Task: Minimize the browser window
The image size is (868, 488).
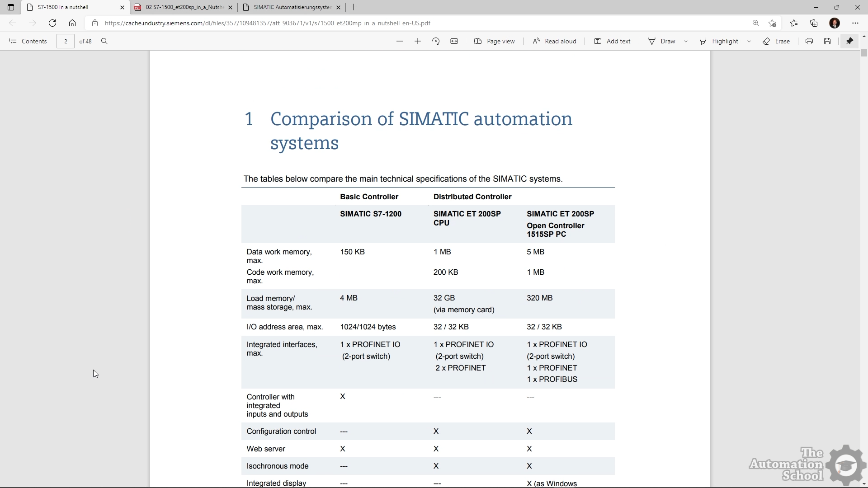Action: [x=816, y=7]
